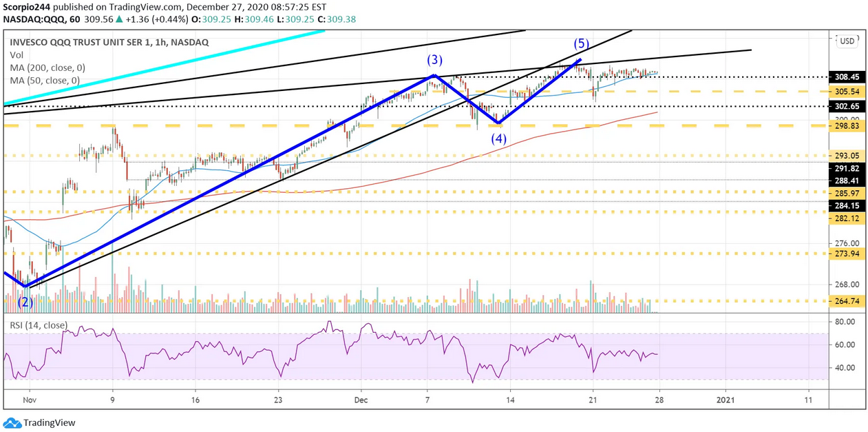Image resolution: width=868 pixels, height=432 pixels.
Task: Click the 23 label on the date axis
Action: pos(278,400)
